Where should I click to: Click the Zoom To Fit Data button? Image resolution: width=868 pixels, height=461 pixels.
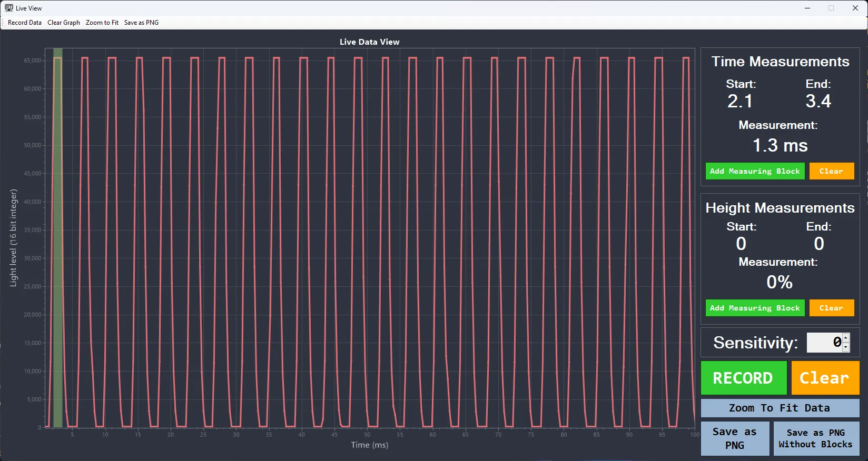coord(780,408)
